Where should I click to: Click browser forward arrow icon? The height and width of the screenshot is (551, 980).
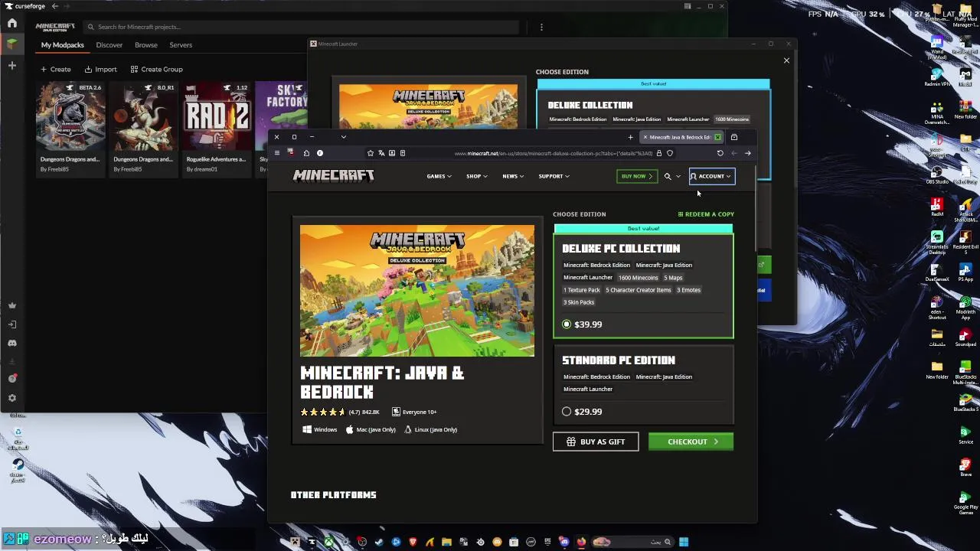pyautogui.click(x=747, y=153)
